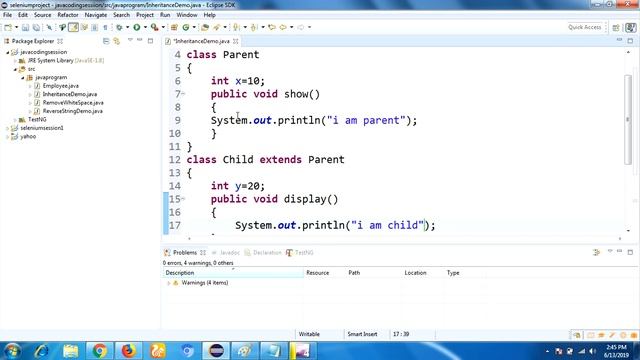640x360 pixels.
Task: Open the File menu
Action: tap(7, 15)
